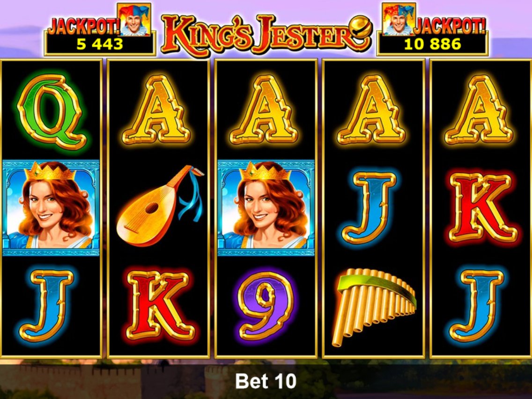Click the red K on the second reel
Screen dimensions: 532x399
(x=160, y=306)
